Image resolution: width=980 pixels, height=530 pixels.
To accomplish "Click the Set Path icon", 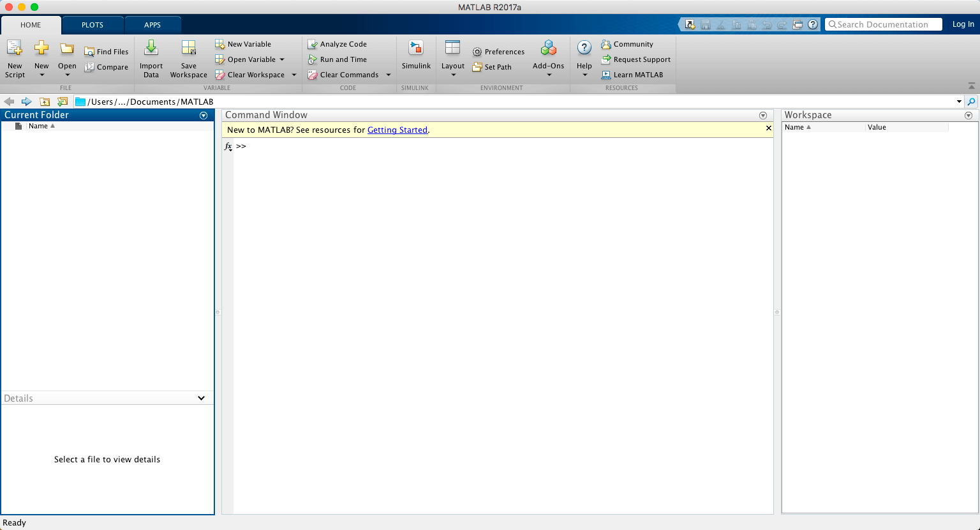I will pos(477,67).
